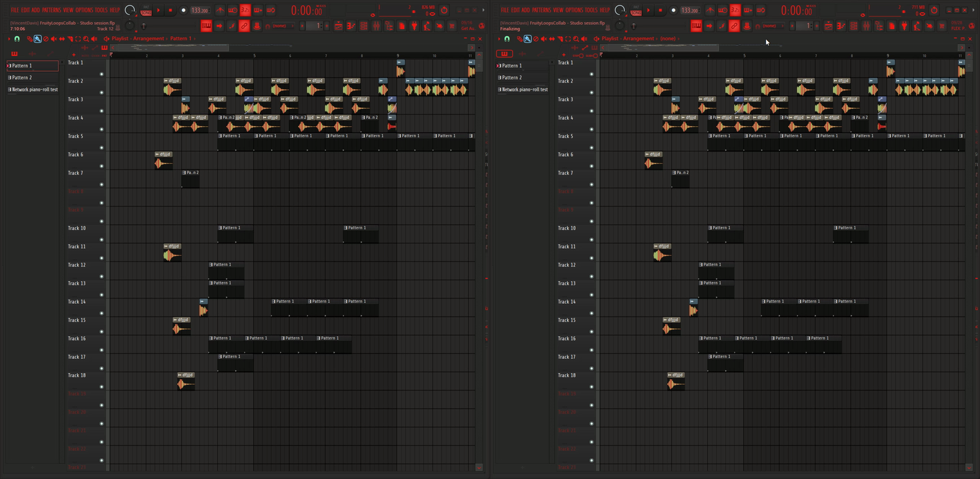Open FILE menu in left window
Screen dimensions: 980x479
coord(15,10)
